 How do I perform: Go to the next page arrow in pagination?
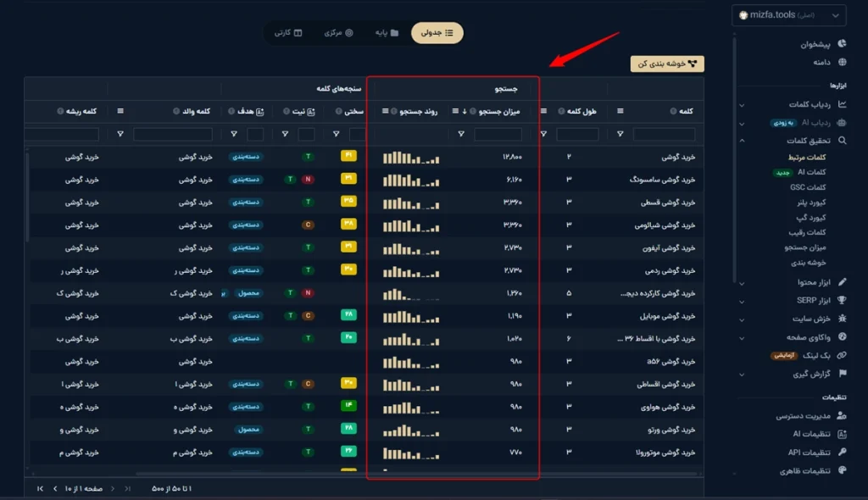tap(55, 488)
